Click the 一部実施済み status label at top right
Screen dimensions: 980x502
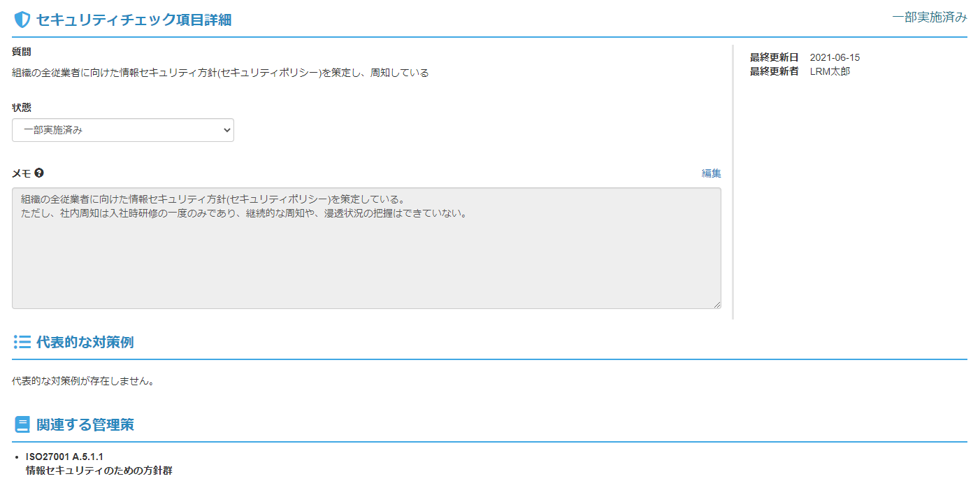[930, 17]
